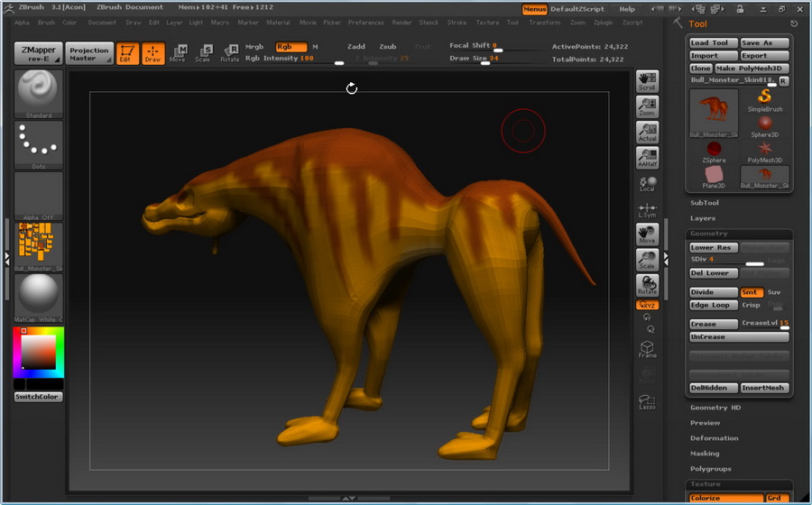Viewport: 812px width, 505px height.
Task: Activate the Edit mode icon
Action: [x=127, y=53]
